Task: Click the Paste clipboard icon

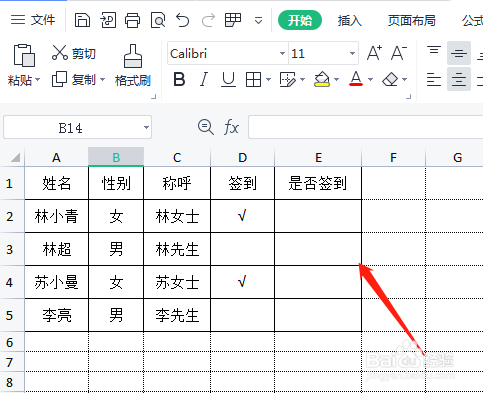Action: coord(24,55)
